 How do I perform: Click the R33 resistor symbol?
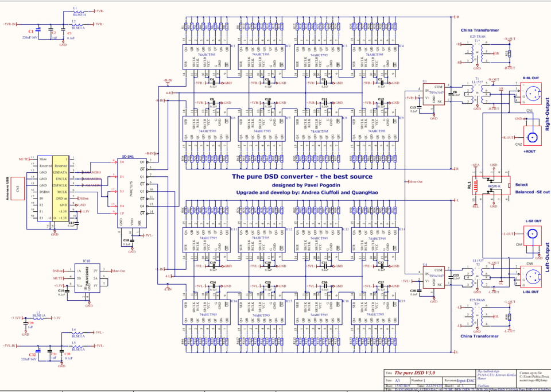(509, 53)
